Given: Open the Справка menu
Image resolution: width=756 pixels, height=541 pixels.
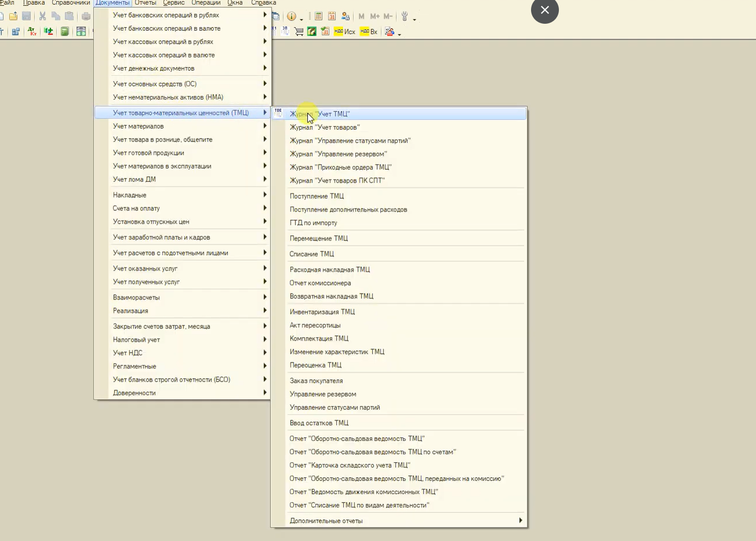Looking at the screenshot, I should point(263,3).
